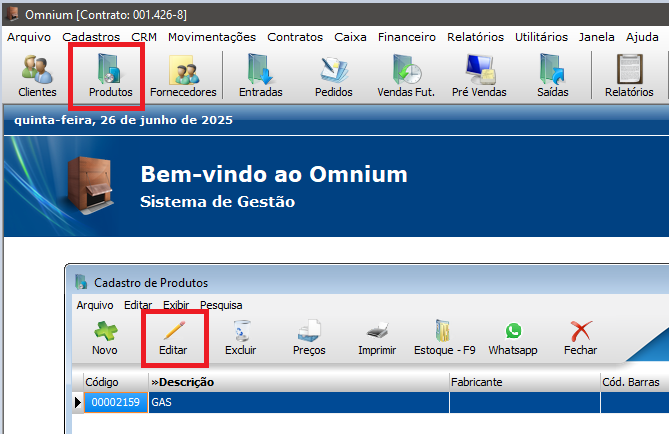Expand the Exibir menu in product window
The image size is (669, 434).
pyautogui.click(x=175, y=305)
